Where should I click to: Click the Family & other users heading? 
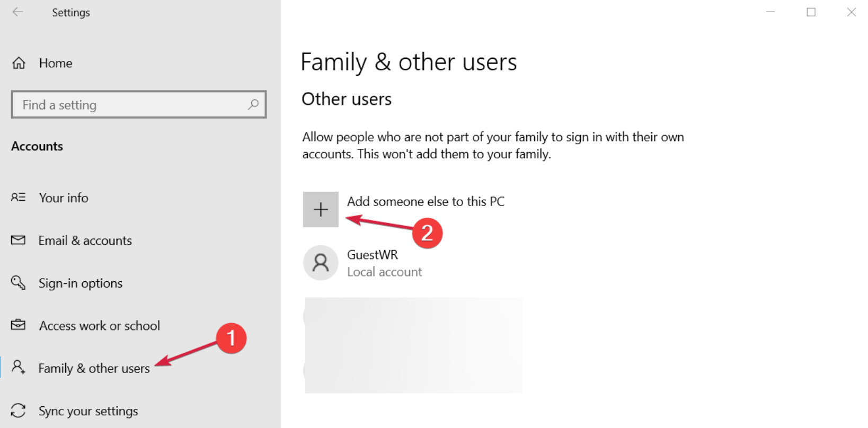tap(409, 63)
